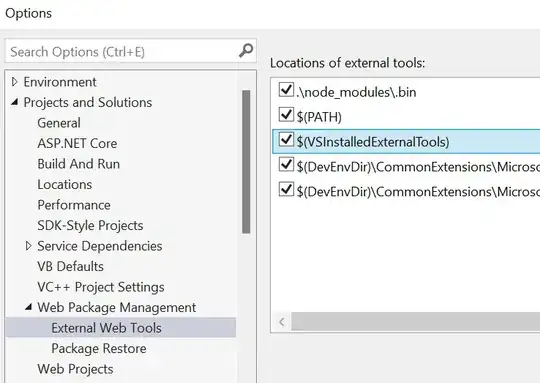Go to the Web Projects options page
The image size is (540, 383).
tap(75, 369)
